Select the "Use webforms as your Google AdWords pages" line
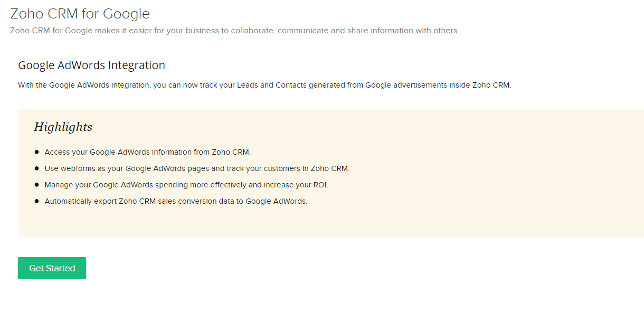 (197, 168)
